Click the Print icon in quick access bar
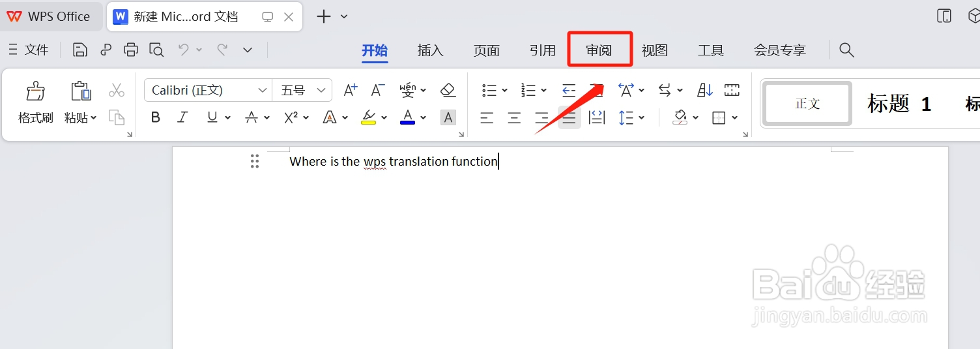The image size is (980, 349). point(131,50)
